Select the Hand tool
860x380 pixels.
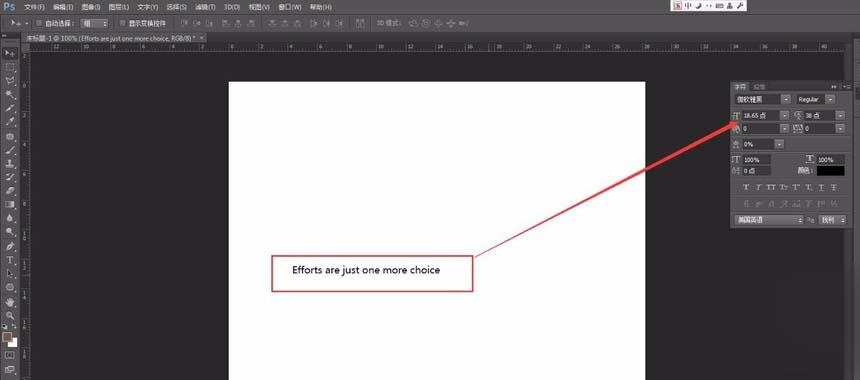[10, 302]
